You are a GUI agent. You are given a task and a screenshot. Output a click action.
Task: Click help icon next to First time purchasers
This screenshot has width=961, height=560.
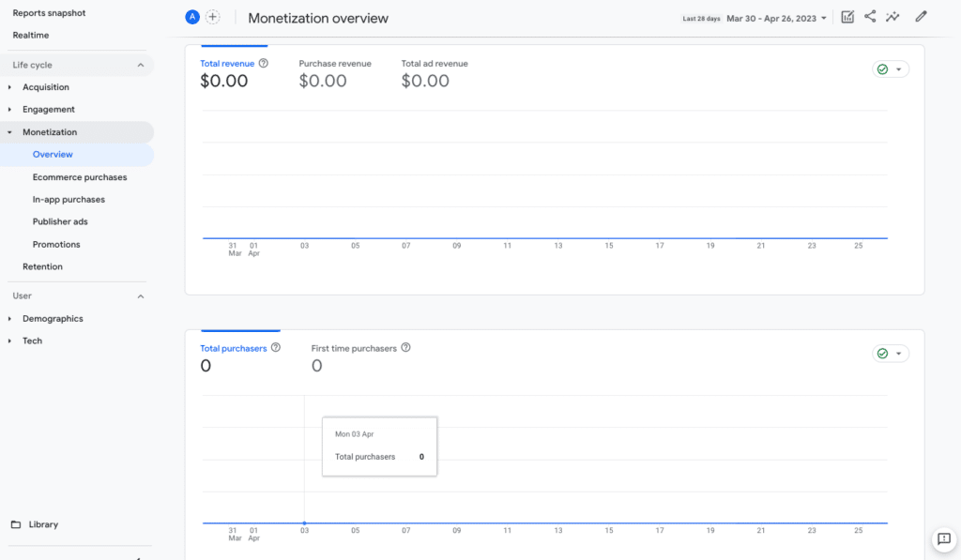(x=405, y=348)
